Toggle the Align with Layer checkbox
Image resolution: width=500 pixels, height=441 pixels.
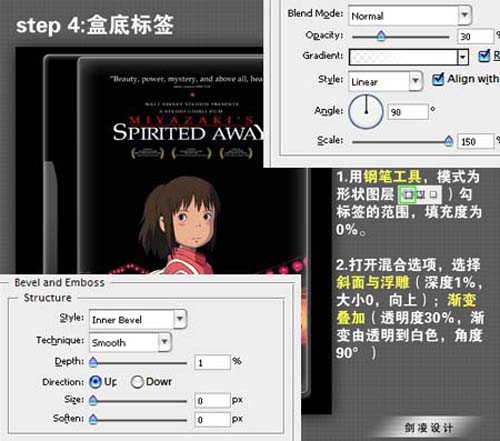438,79
